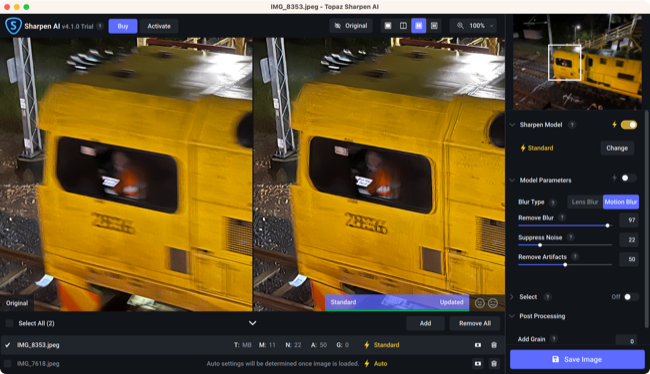The height and width of the screenshot is (374, 650).
Task: Select side-by-side view icon
Action: pyautogui.click(x=419, y=26)
